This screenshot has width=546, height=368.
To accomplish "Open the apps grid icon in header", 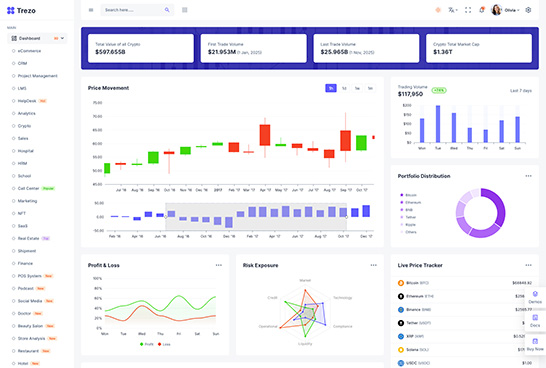I will 185,10.
